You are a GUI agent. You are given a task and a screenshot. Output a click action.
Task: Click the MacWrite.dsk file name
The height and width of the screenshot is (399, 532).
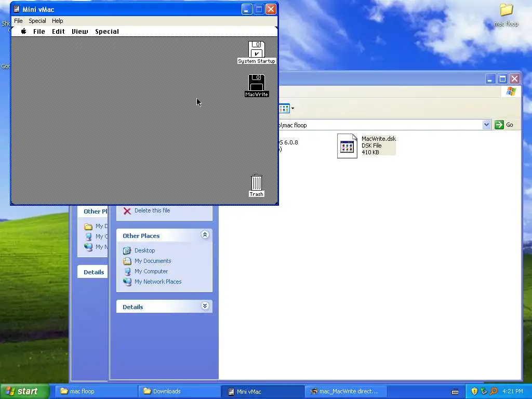[379, 139]
